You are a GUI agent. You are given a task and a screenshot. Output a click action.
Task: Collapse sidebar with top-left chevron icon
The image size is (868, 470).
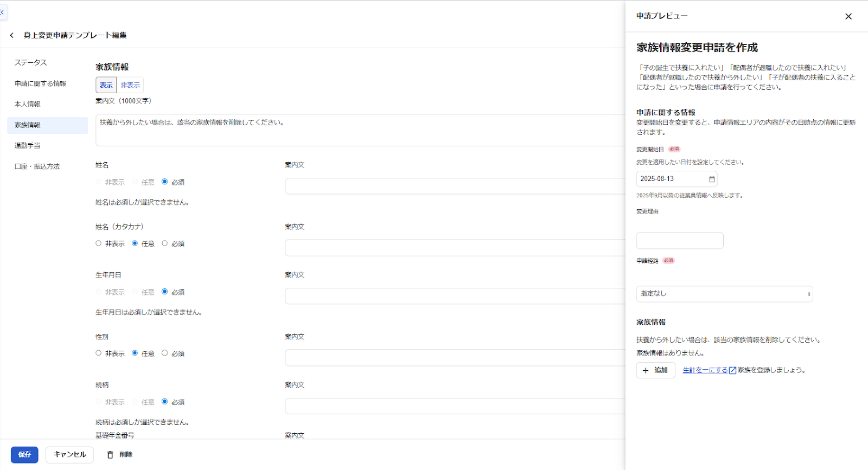2,12
